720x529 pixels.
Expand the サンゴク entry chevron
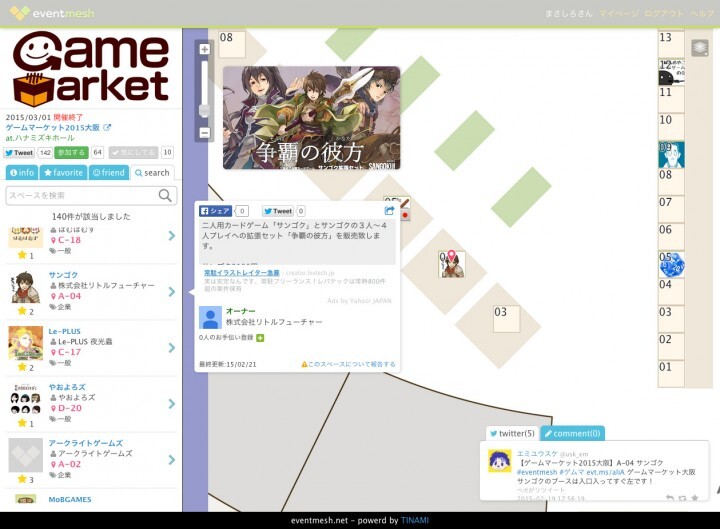click(x=172, y=292)
